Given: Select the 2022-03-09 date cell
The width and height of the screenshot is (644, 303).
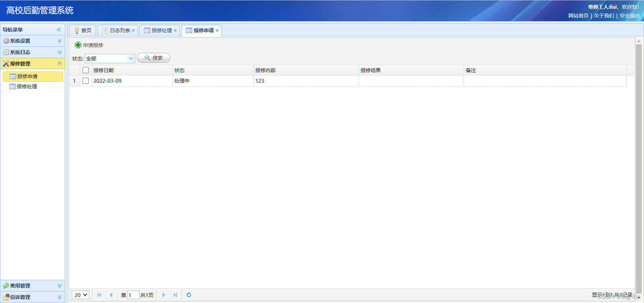Looking at the screenshot, I should click(x=132, y=81).
